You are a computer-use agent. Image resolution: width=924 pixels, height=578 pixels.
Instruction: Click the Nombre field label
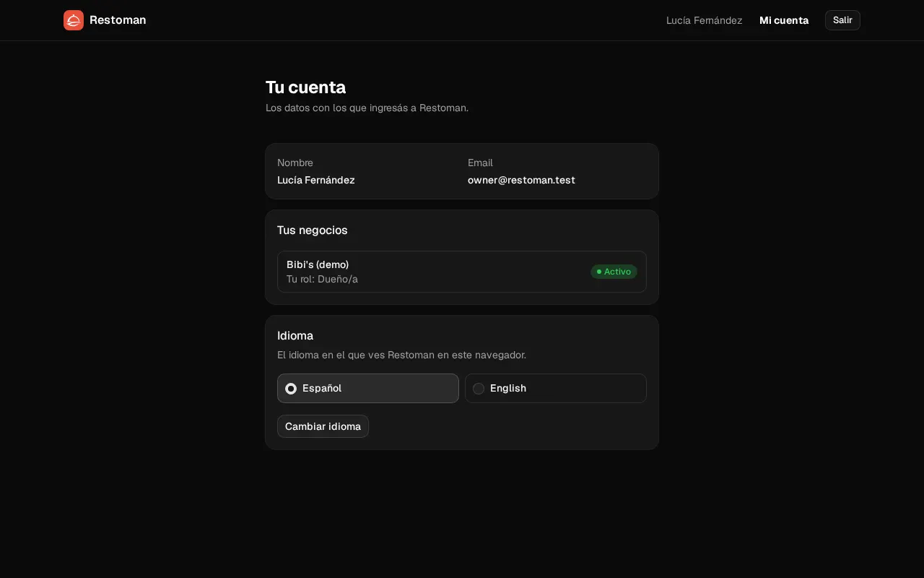(x=295, y=163)
